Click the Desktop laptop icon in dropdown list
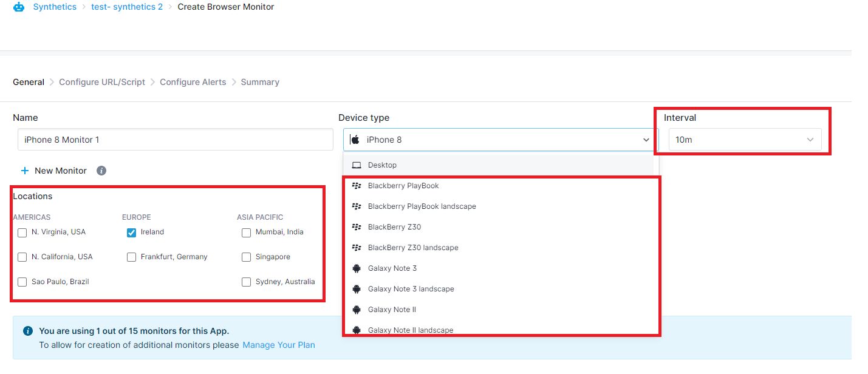The height and width of the screenshot is (374, 868). click(x=357, y=165)
